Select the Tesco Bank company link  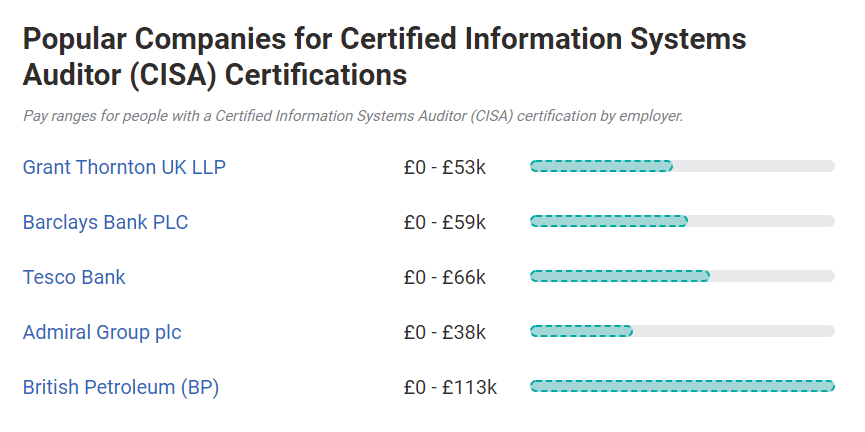(74, 277)
